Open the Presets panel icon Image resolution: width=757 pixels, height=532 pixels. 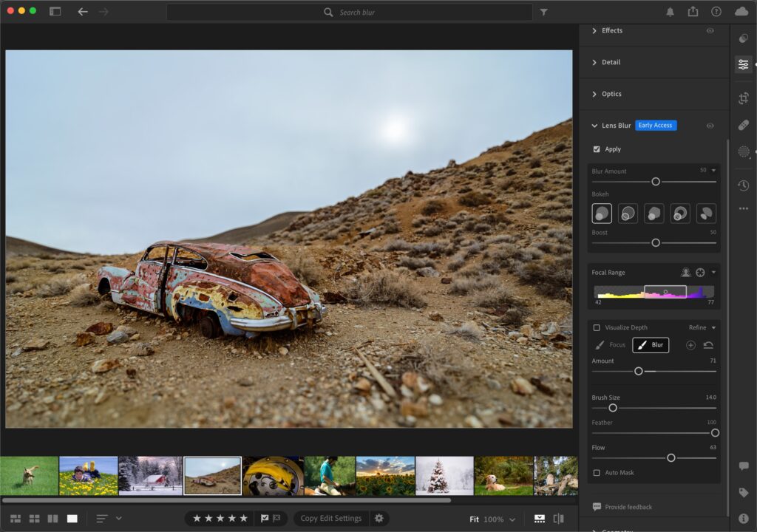(744, 38)
